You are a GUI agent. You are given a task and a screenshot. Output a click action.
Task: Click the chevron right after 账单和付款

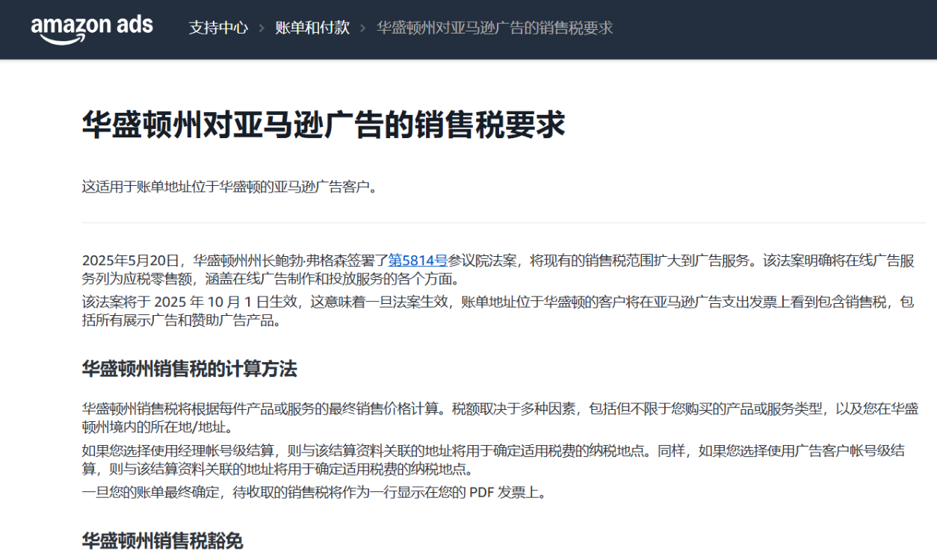tap(362, 28)
